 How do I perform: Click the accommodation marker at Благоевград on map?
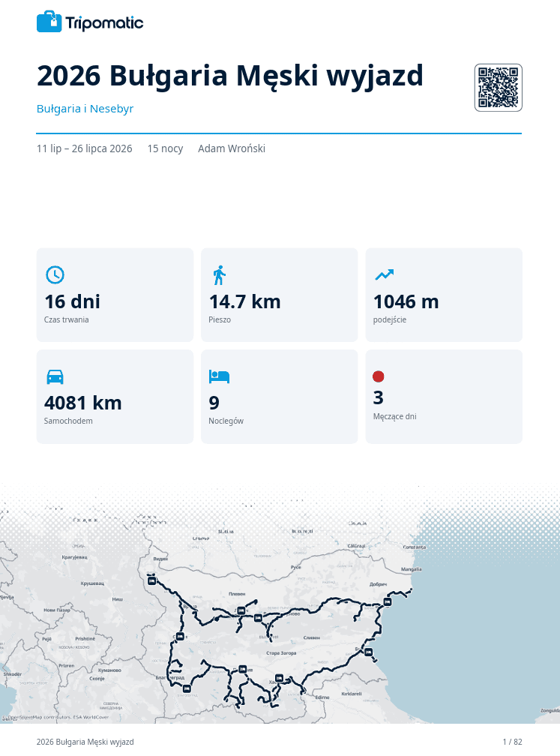coord(187,688)
